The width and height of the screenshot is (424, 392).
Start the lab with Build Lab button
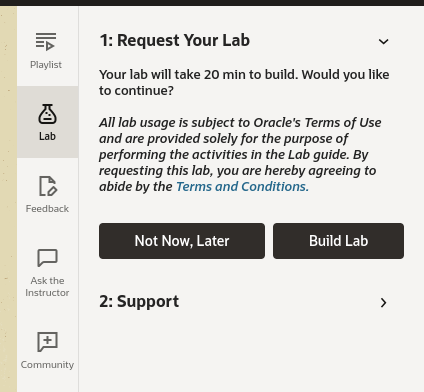coord(338,241)
